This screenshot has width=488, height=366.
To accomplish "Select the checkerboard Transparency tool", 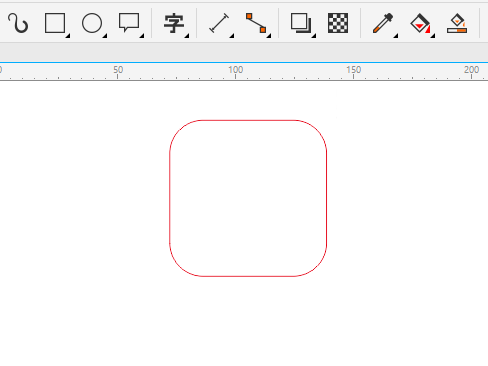I will 338,23.
